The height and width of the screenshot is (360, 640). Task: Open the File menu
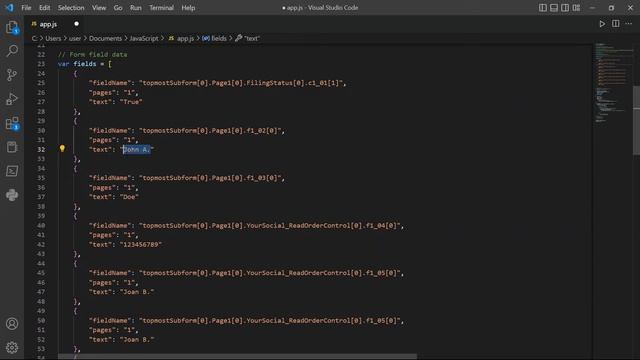26,8
